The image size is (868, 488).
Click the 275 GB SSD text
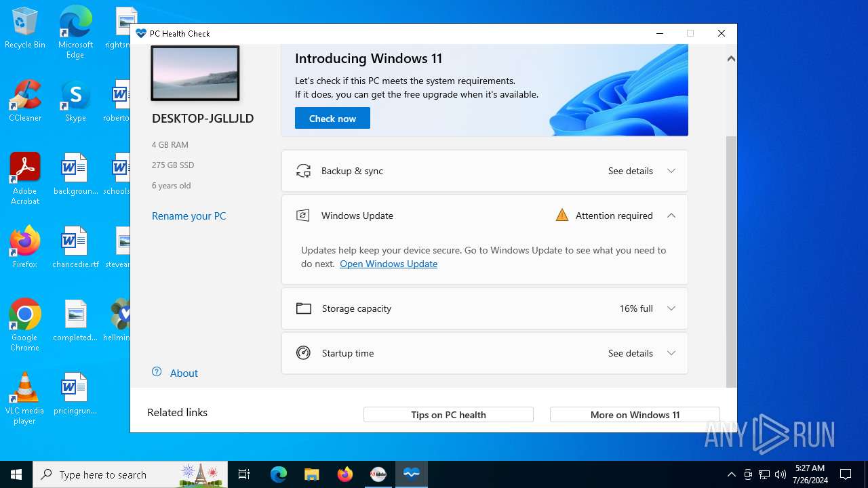point(173,165)
